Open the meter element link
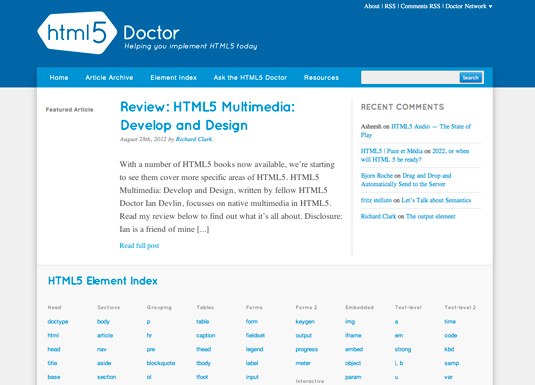535x385 pixels. point(303,363)
